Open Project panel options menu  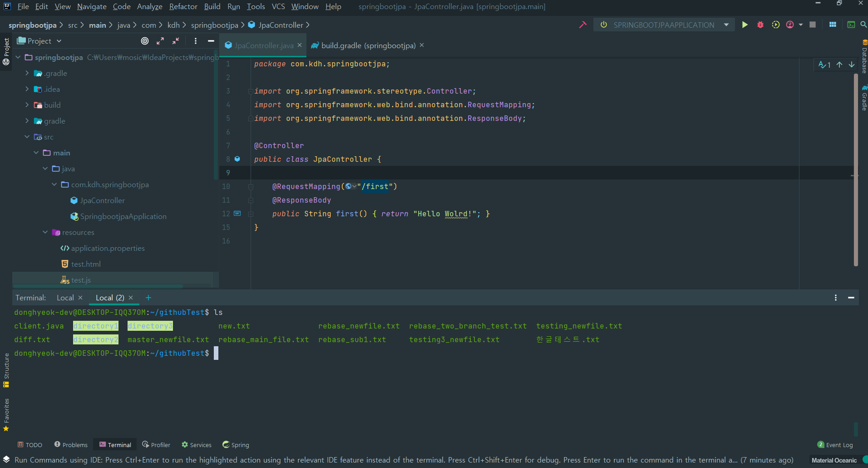point(196,41)
